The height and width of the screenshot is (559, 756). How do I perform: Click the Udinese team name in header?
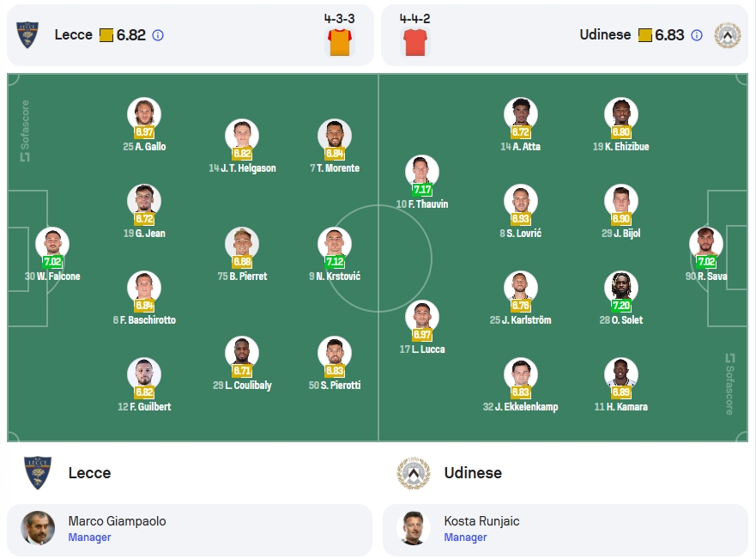coord(605,34)
